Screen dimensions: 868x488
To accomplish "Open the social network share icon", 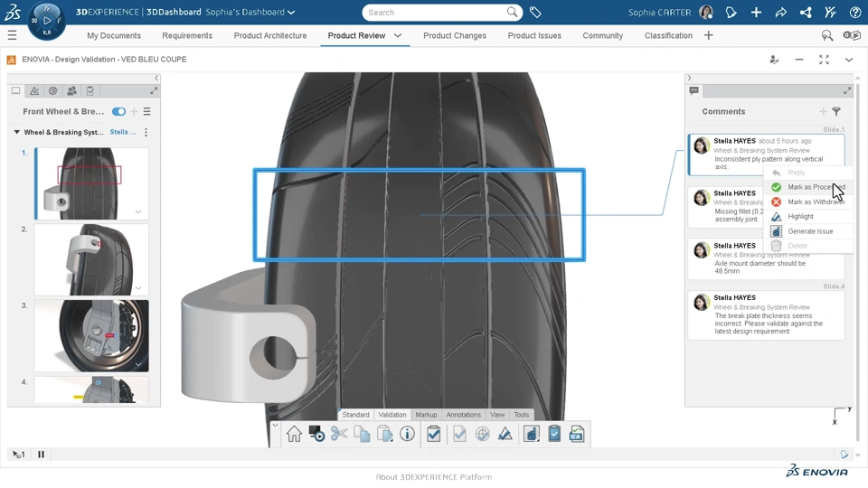I will pyautogui.click(x=806, y=12).
